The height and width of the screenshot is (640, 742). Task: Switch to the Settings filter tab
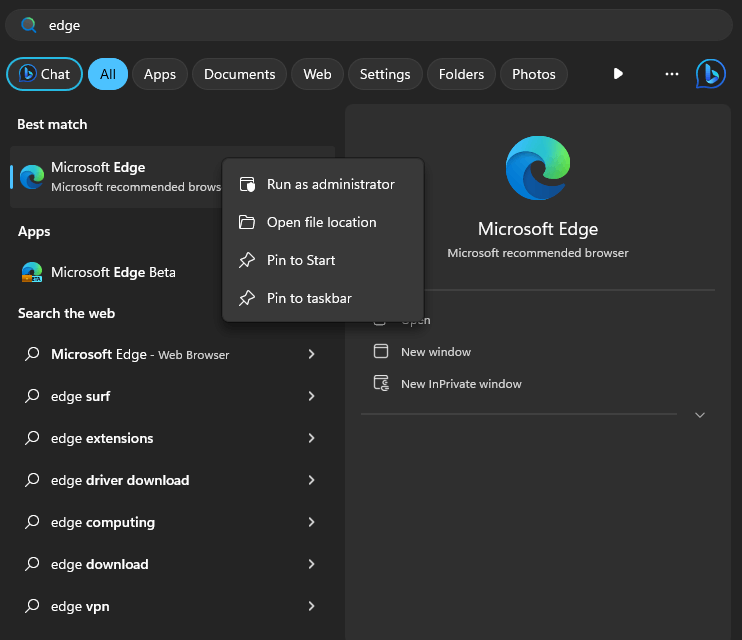tap(385, 74)
